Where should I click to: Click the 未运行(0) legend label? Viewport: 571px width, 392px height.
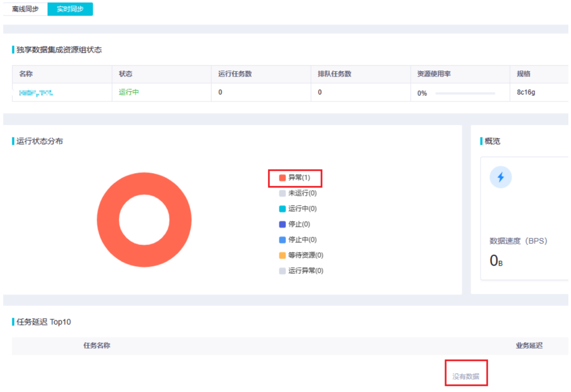303,193
